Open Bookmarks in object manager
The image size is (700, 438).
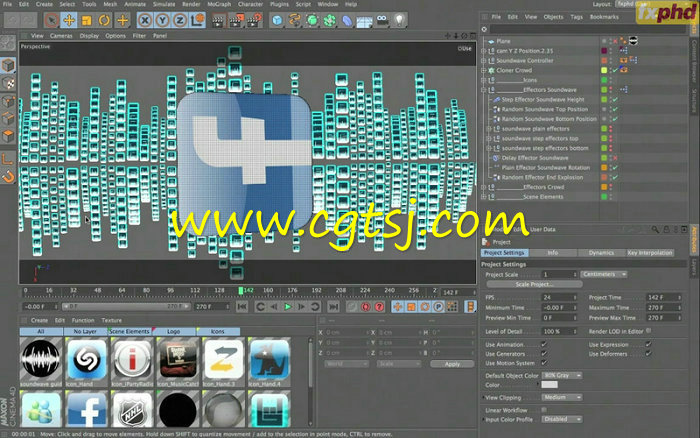[604, 17]
